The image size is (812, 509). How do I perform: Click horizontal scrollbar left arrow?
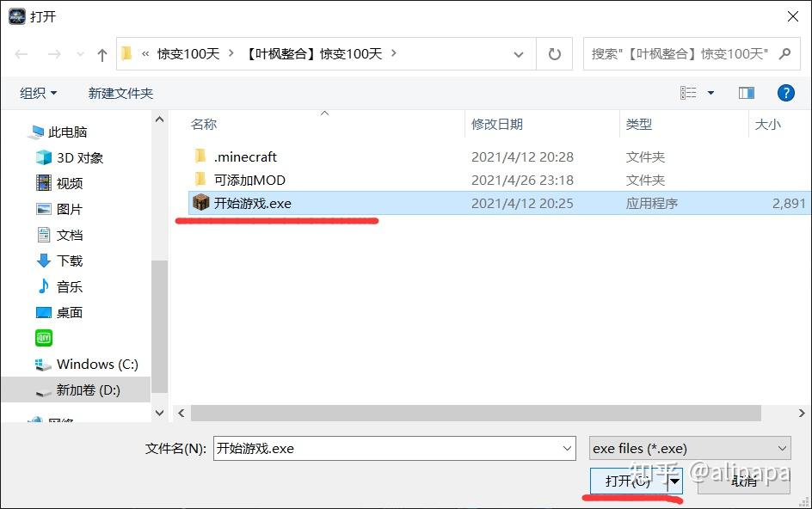pos(181,413)
